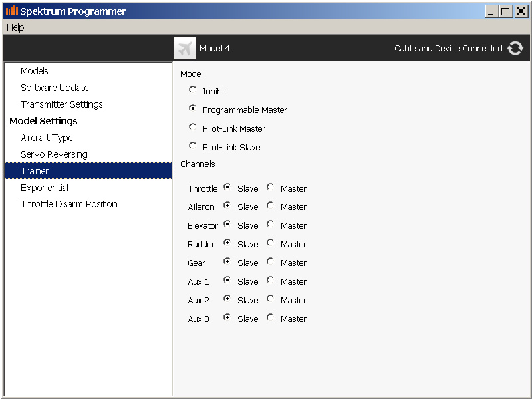Set Gear channel to Slave
The height and width of the screenshot is (399, 532).
tap(227, 261)
